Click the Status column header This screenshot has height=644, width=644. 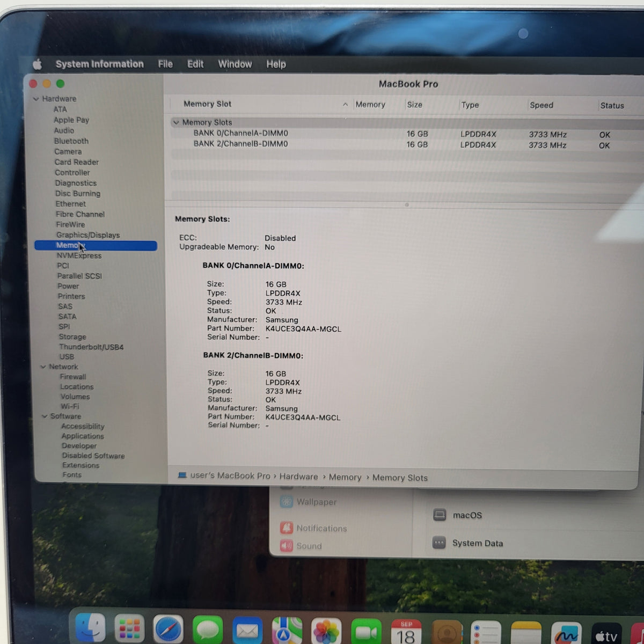pos(612,106)
